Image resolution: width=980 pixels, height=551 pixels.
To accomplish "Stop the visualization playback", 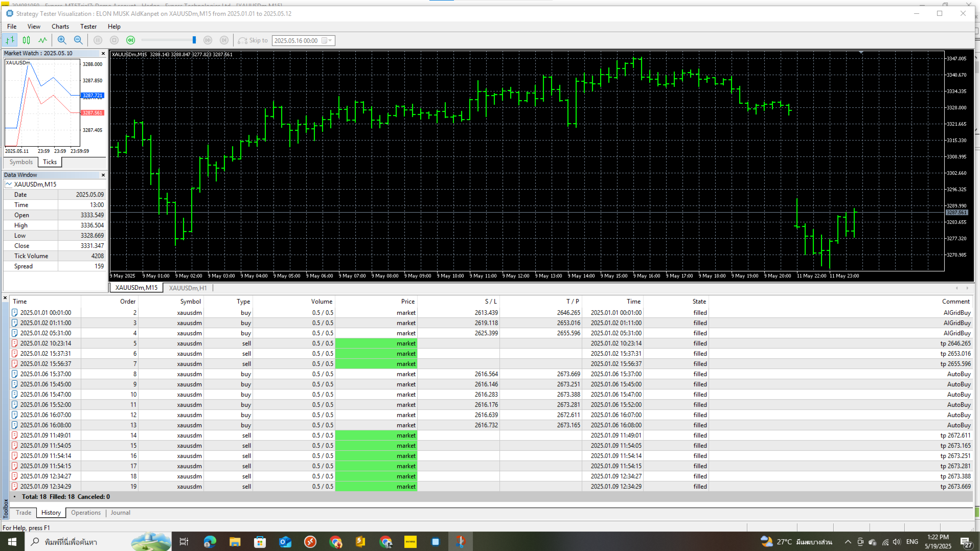I will tap(115, 40).
